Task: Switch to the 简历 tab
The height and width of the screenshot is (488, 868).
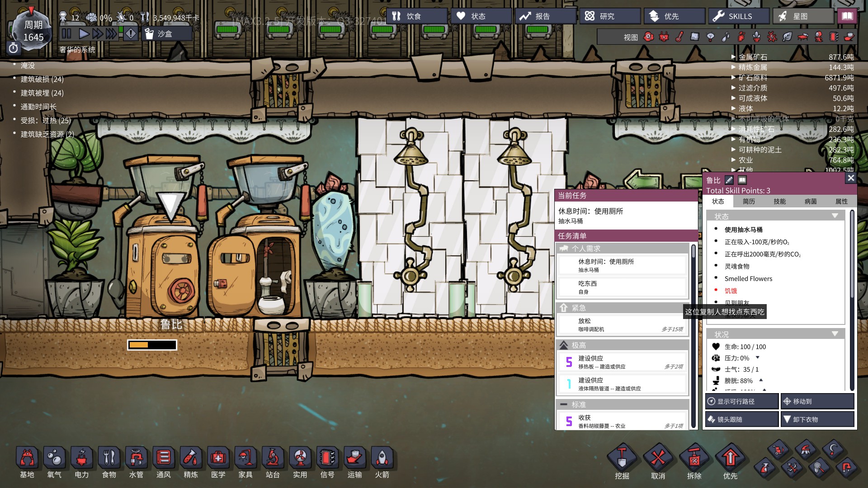Action: coord(749,202)
